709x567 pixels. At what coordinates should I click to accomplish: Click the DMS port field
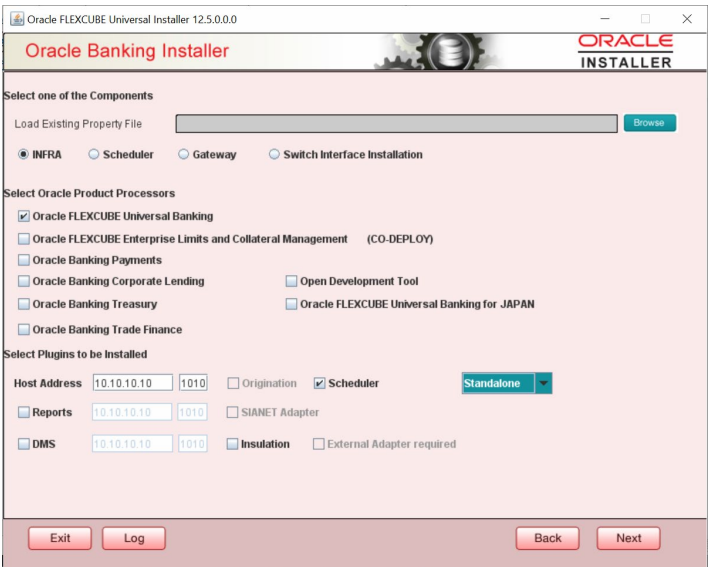(x=193, y=444)
